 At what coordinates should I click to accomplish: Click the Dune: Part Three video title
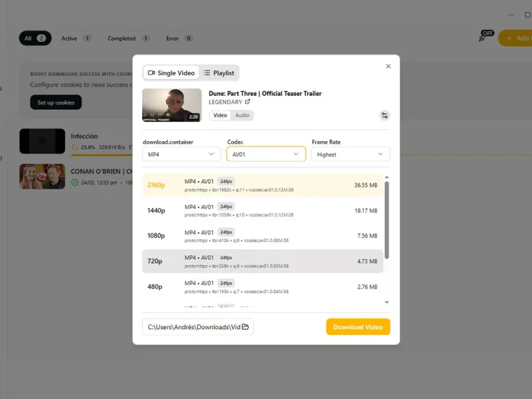click(x=265, y=93)
